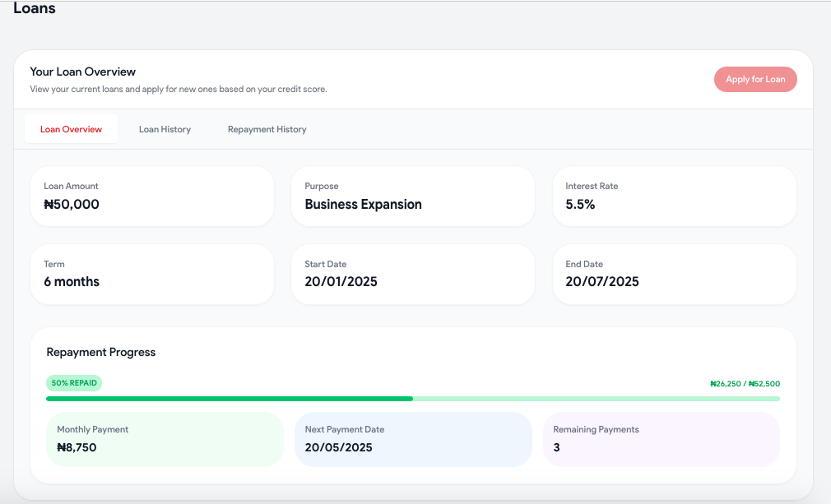Viewport: 831px width, 504px height.
Task: Click the Start Date 20/01/2025 card
Action: [x=413, y=275]
